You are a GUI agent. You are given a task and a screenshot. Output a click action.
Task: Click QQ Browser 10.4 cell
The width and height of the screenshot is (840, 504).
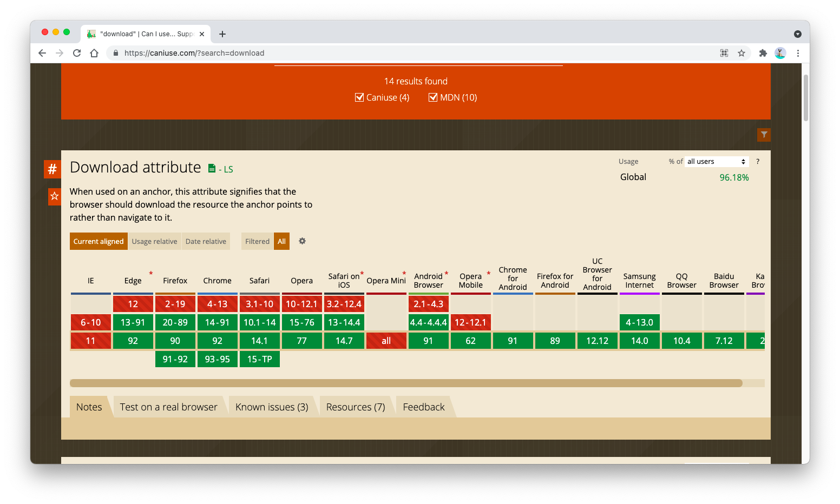[x=682, y=341]
